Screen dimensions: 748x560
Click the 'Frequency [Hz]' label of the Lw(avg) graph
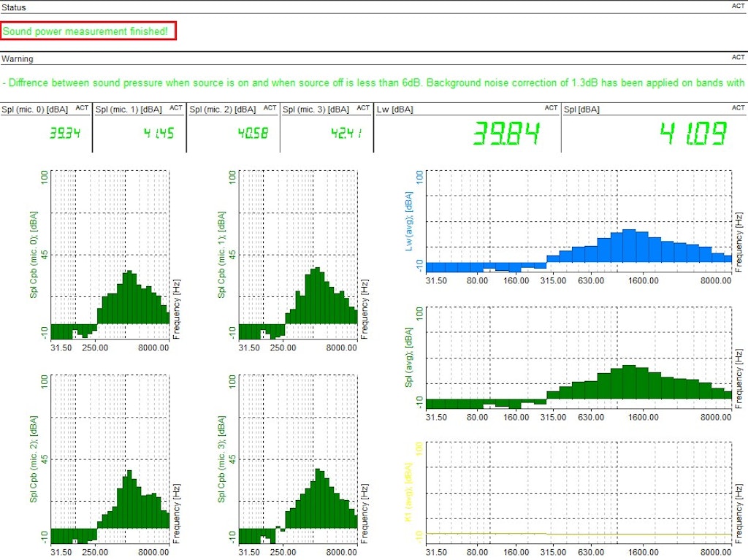click(x=739, y=242)
